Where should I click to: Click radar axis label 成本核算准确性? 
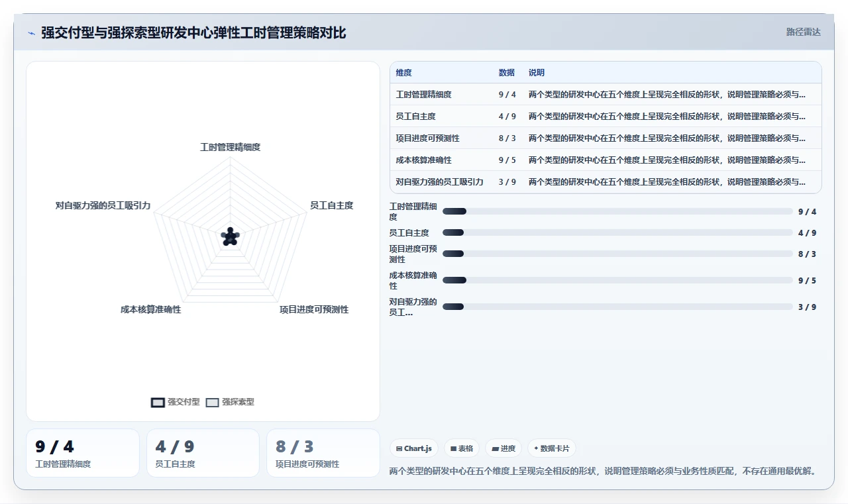point(151,309)
